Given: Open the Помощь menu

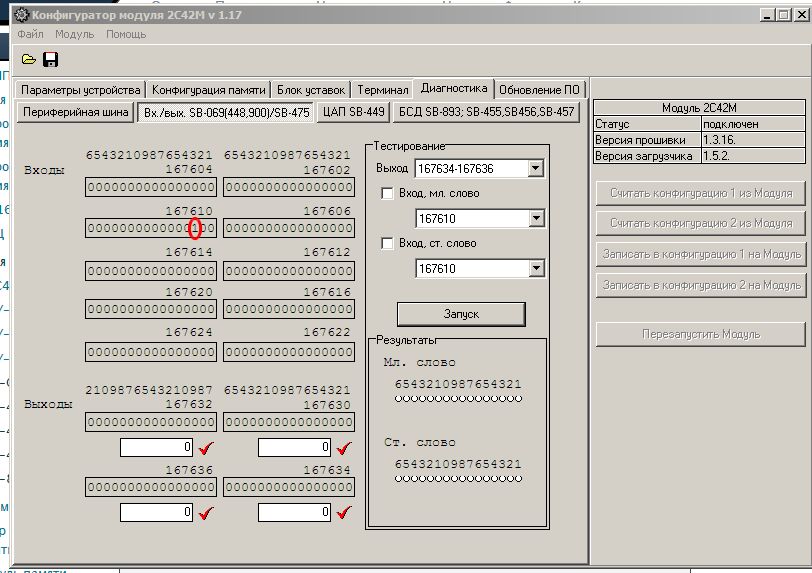Looking at the screenshot, I should tap(126, 34).
